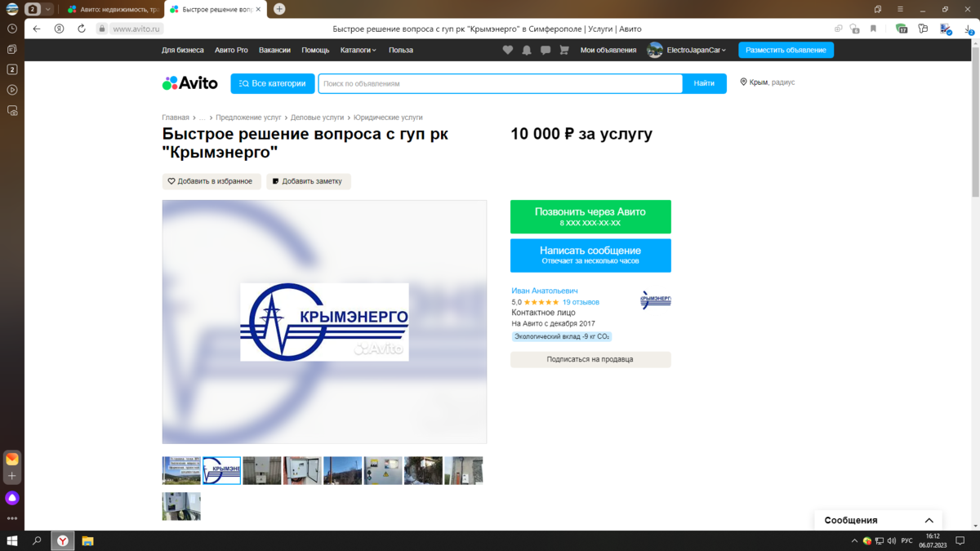Screen dimensions: 980x551
Task: Open Юридические услуги breadcrumb
Action: point(388,118)
